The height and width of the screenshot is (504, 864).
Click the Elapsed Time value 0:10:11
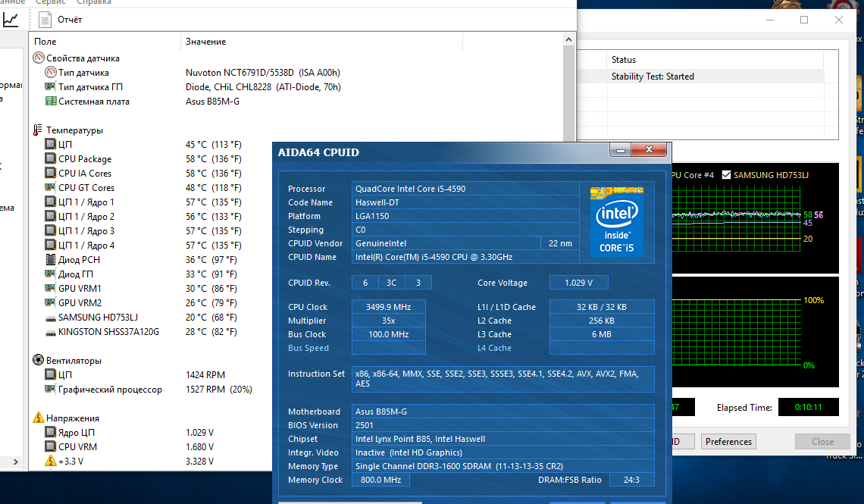[809, 407]
